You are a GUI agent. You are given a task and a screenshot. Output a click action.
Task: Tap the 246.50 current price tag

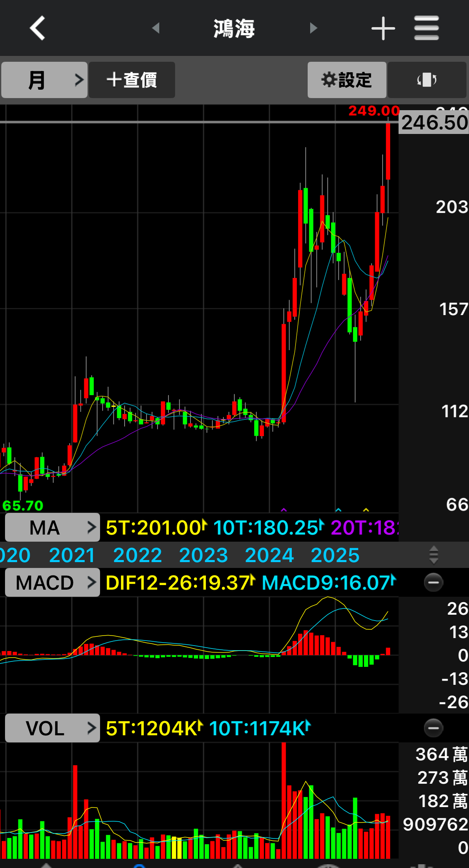click(434, 122)
